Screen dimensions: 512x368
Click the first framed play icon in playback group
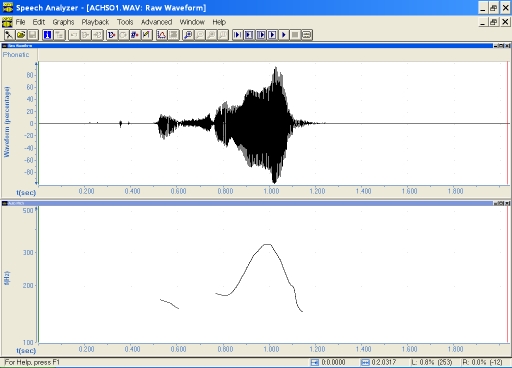tap(238, 35)
